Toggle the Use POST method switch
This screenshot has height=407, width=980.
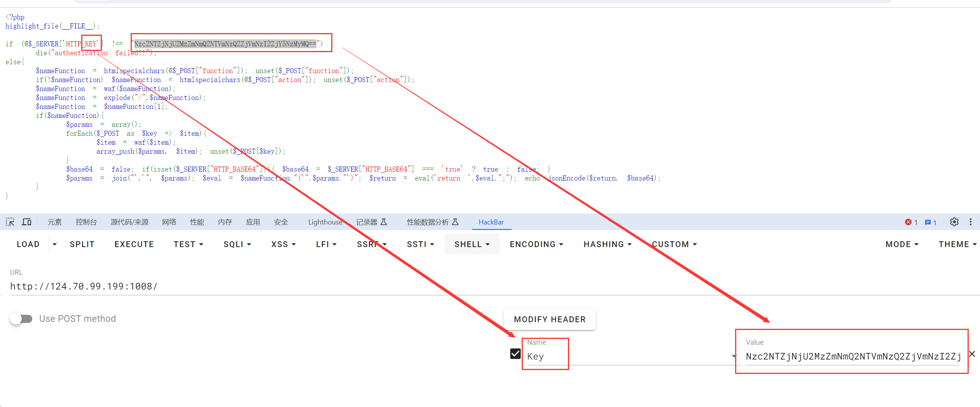(x=21, y=319)
